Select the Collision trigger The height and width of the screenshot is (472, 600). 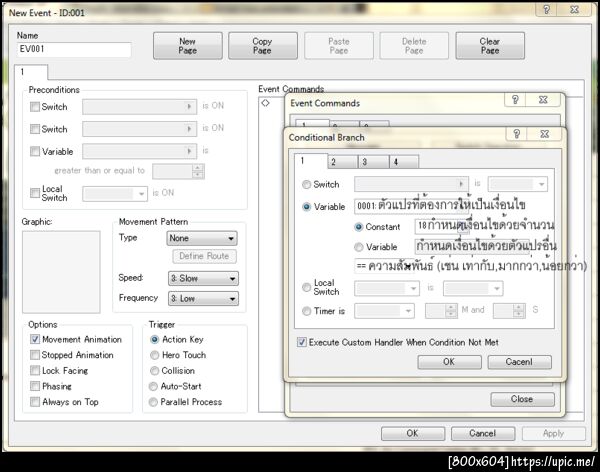coord(154,371)
